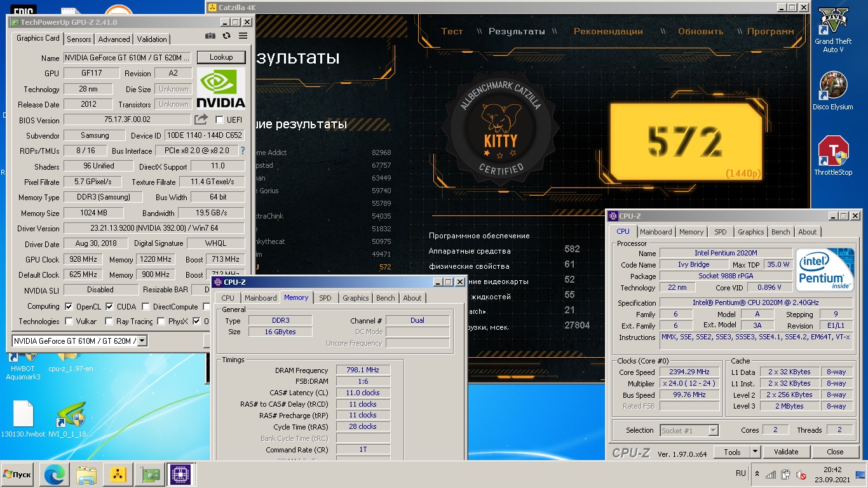The height and width of the screenshot is (488, 868).
Task: Click the Tools button in CPU-Z
Action: (x=732, y=452)
